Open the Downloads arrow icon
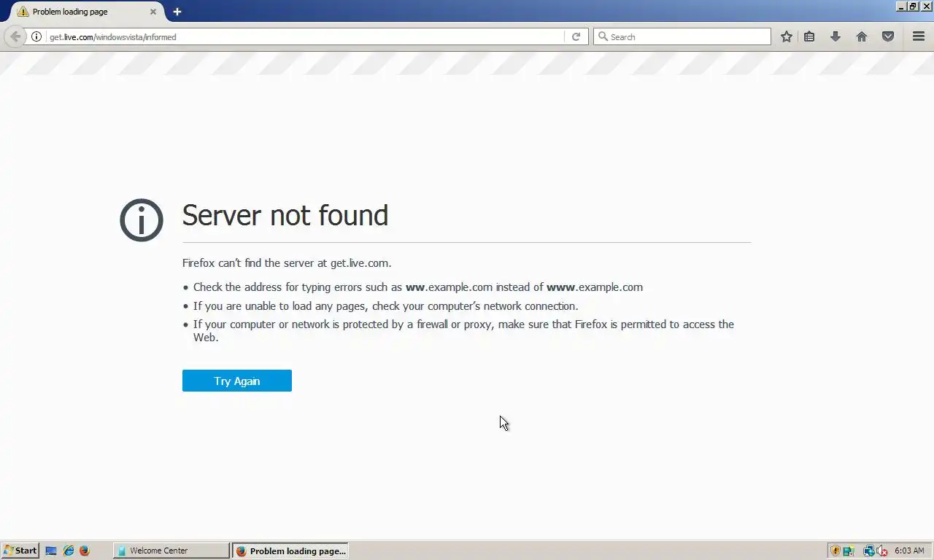 pos(835,36)
